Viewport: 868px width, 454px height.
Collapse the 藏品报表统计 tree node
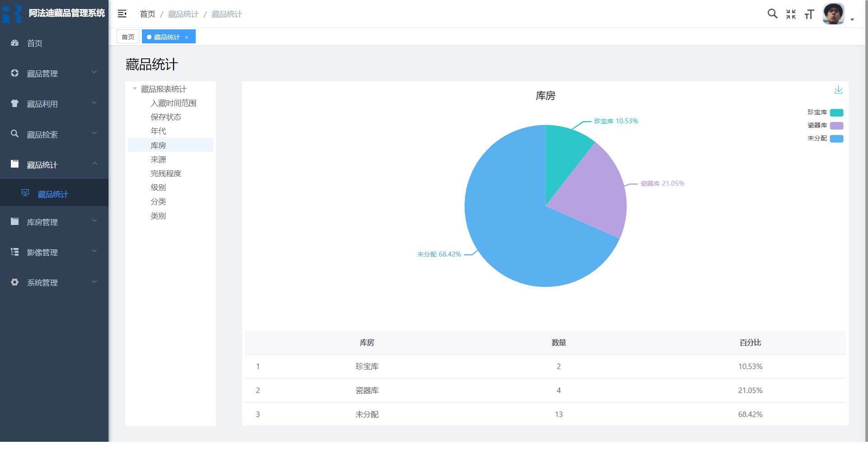click(135, 89)
